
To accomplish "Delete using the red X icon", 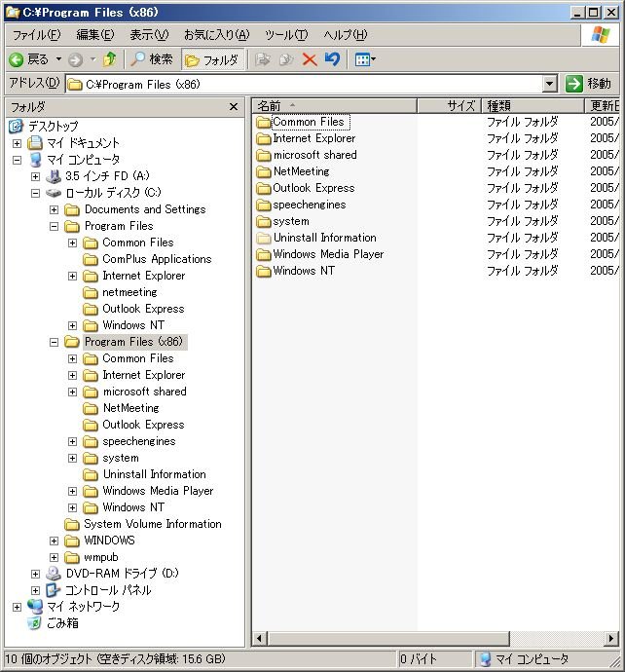I will [310, 59].
